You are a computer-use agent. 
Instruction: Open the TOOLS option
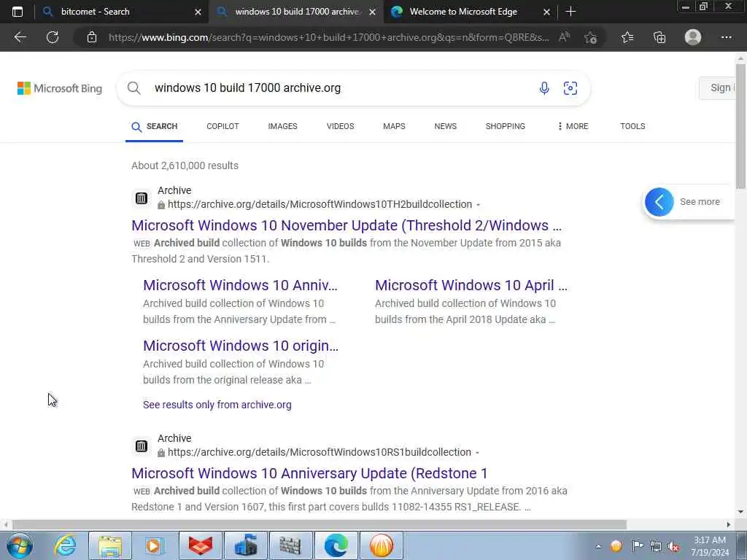(x=632, y=126)
